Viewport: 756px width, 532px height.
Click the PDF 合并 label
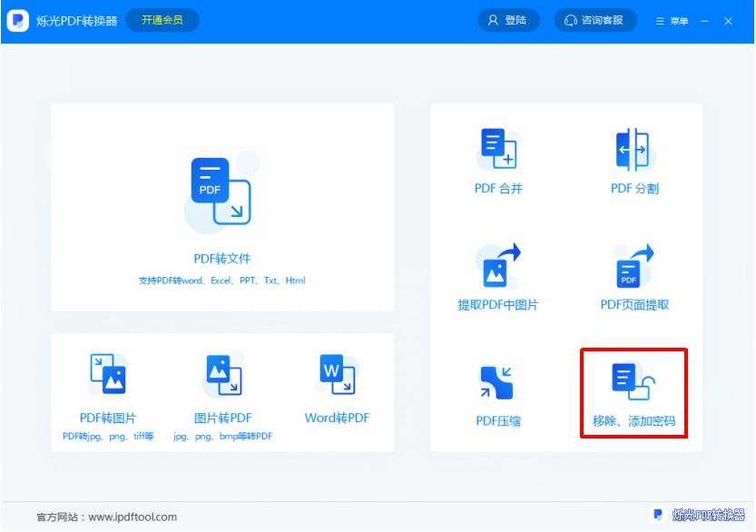(x=498, y=189)
